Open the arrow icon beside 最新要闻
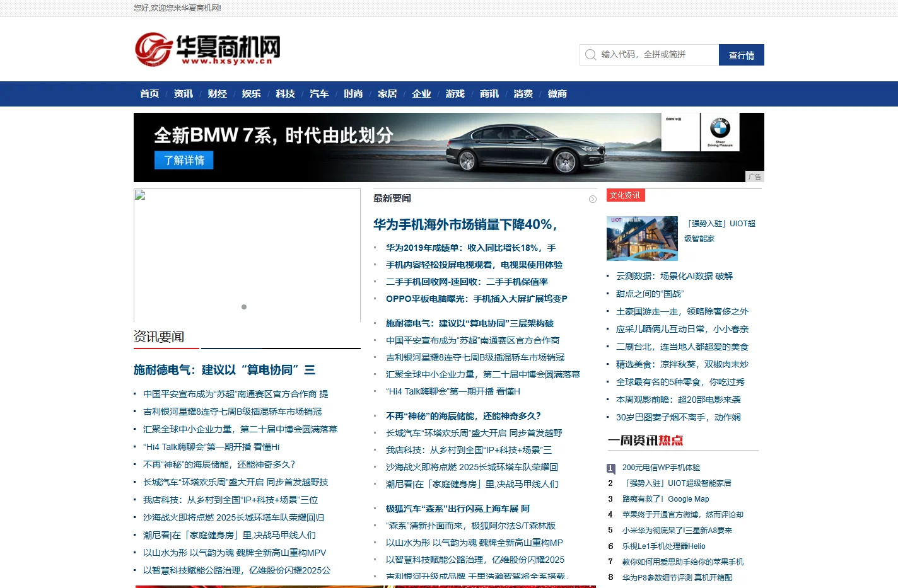The image size is (898, 588). [x=593, y=199]
